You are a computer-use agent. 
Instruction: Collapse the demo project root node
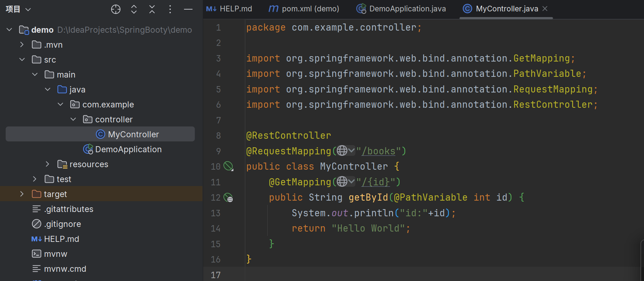tap(10, 30)
